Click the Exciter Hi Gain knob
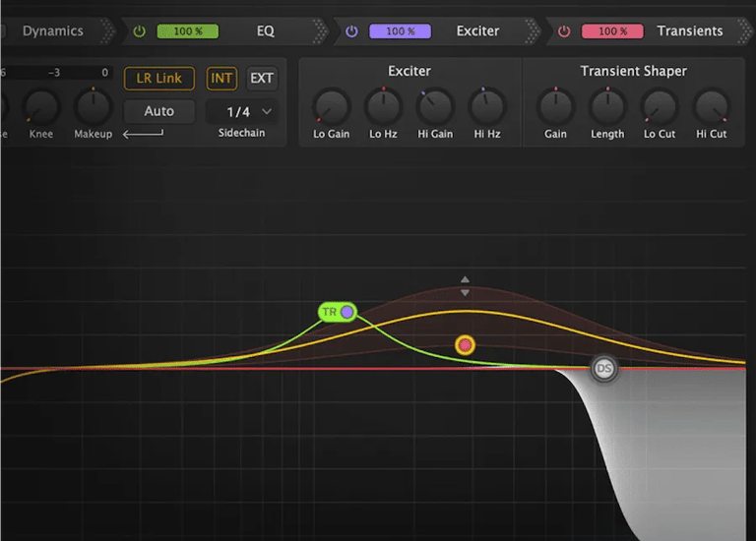The width and height of the screenshot is (756, 541). coord(435,107)
